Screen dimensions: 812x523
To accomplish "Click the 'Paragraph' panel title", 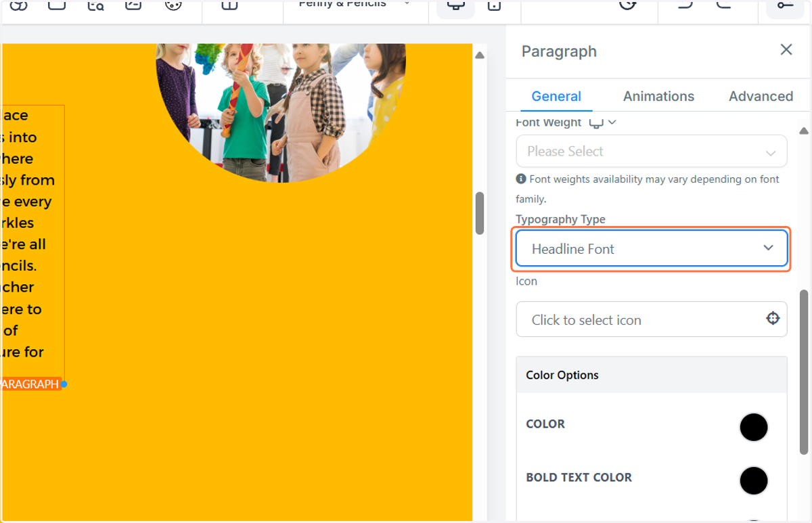I will 559,51.
